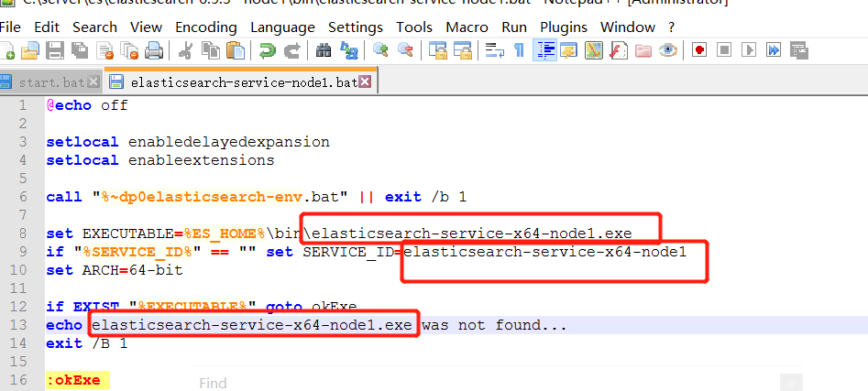The height and width of the screenshot is (391, 868).
Task: Open user defined language icon
Action: [x=568, y=51]
